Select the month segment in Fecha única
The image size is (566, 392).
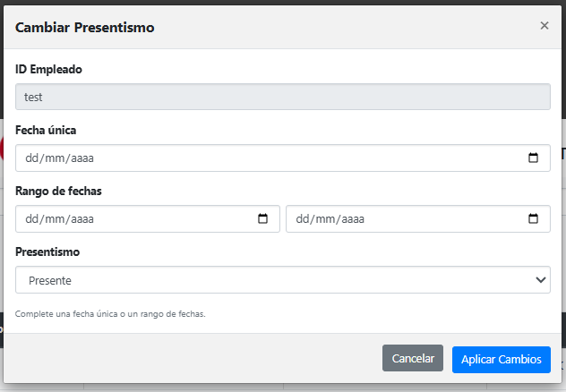tap(54, 158)
